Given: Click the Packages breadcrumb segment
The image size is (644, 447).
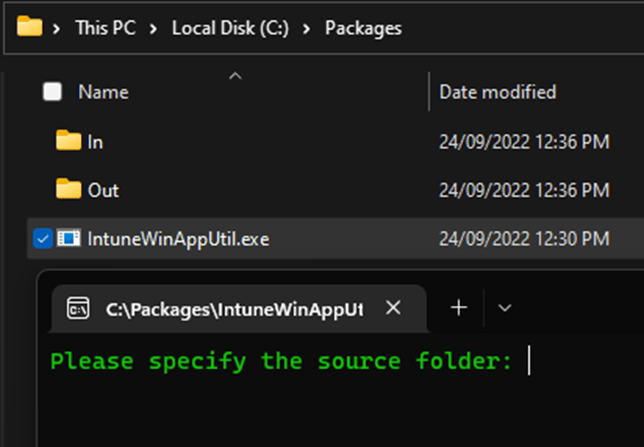Looking at the screenshot, I should coord(363,28).
